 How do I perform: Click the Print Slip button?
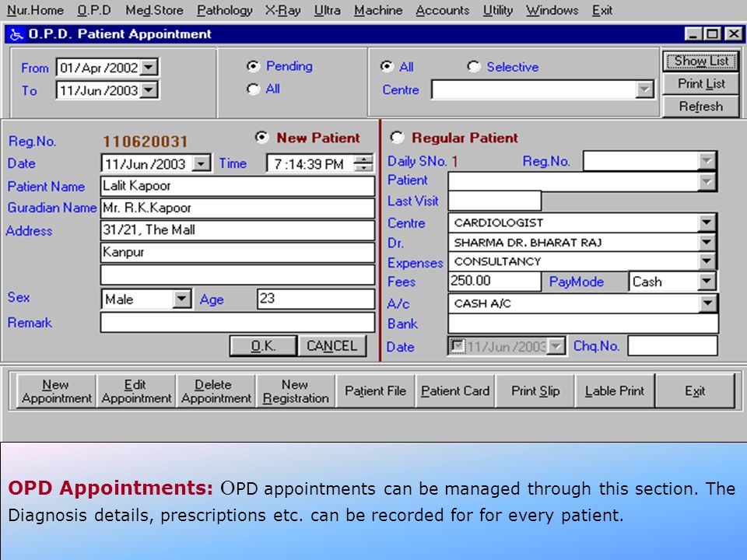(535, 391)
